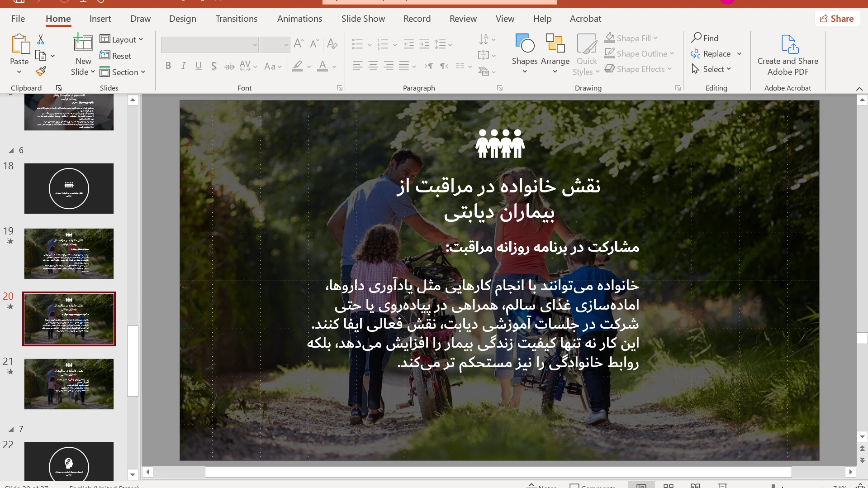Click slide panel scroll down arrow
The image size is (868, 488).
[x=133, y=475]
